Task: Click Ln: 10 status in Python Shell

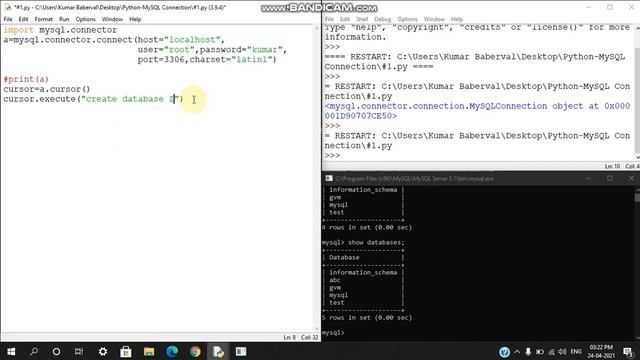Action: point(612,166)
